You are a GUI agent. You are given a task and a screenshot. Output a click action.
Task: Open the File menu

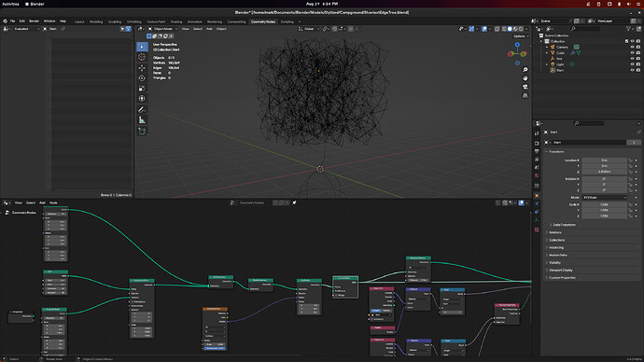pos(13,21)
